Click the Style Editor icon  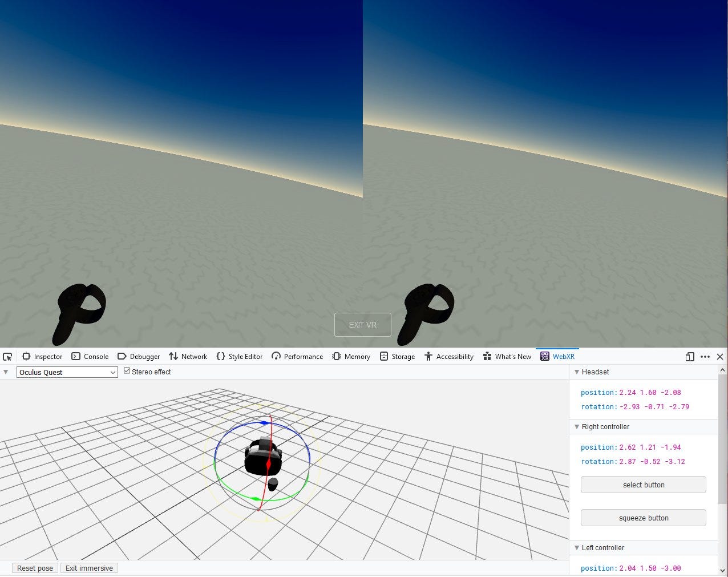(219, 356)
